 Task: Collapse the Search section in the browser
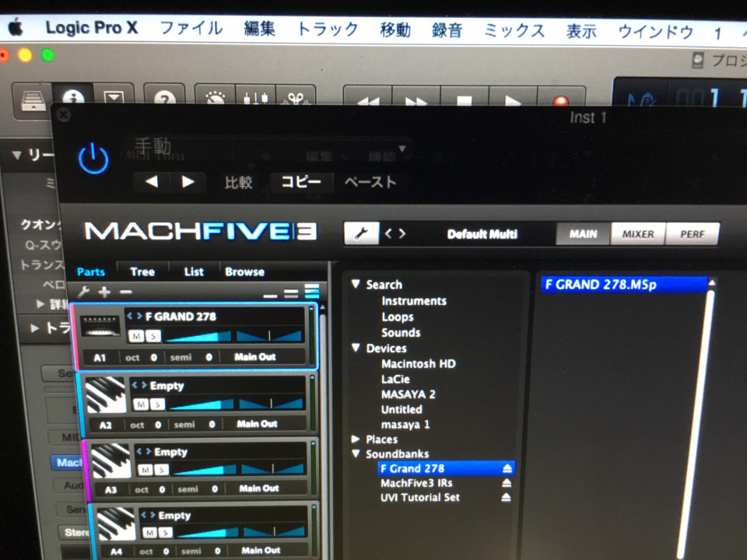[356, 284]
